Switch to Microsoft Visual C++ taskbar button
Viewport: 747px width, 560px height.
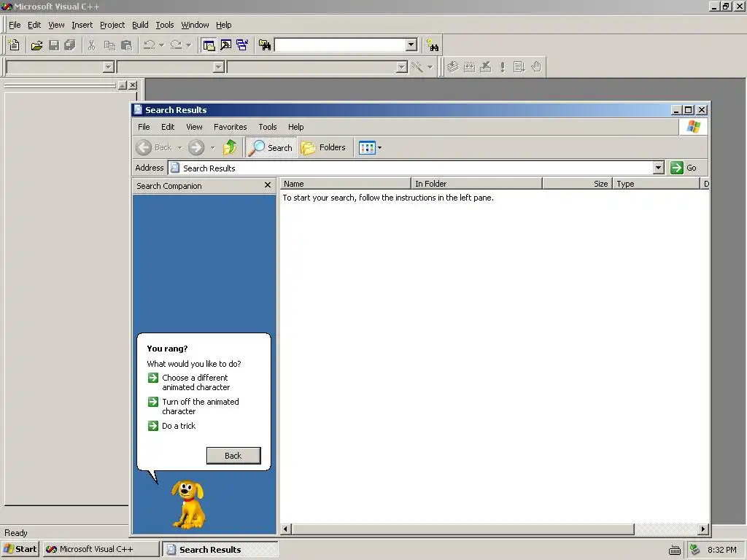101,549
